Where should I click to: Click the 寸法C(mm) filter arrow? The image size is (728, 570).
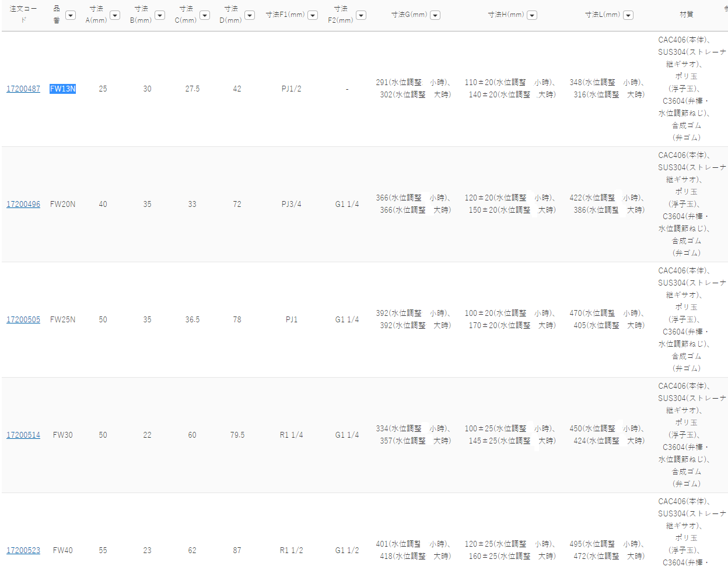tap(205, 15)
